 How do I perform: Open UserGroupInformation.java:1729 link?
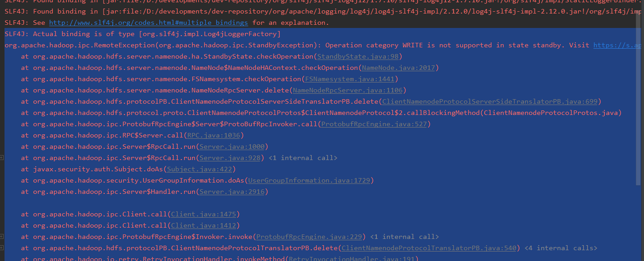[x=309, y=180]
